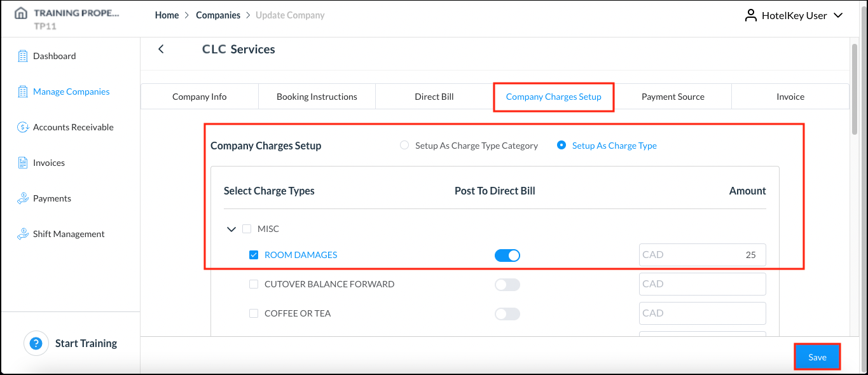868x375 pixels.
Task: Disable Post To Direct Bill for ROOM DAMAGES
Action: [507, 254]
